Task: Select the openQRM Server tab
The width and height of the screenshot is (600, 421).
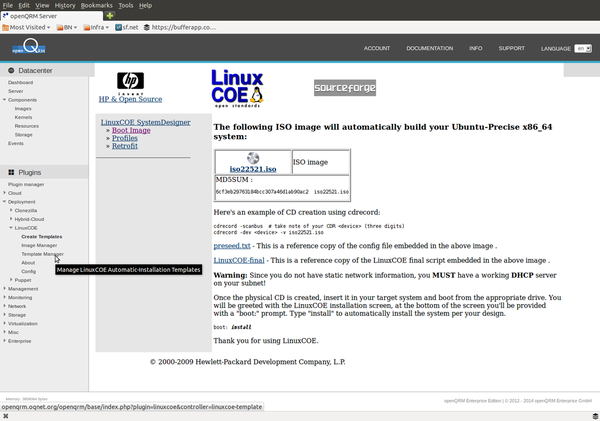Action: [51, 16]
